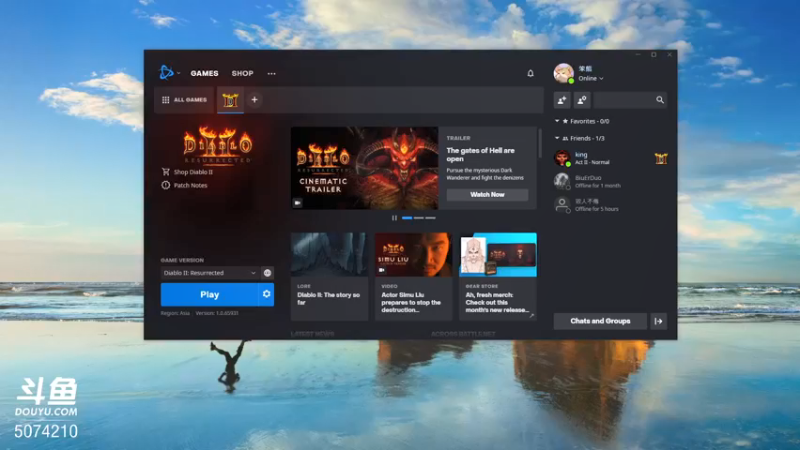Open the Cinematic Trailer thumbnail
800x450 pixels.
pos(364,168)
